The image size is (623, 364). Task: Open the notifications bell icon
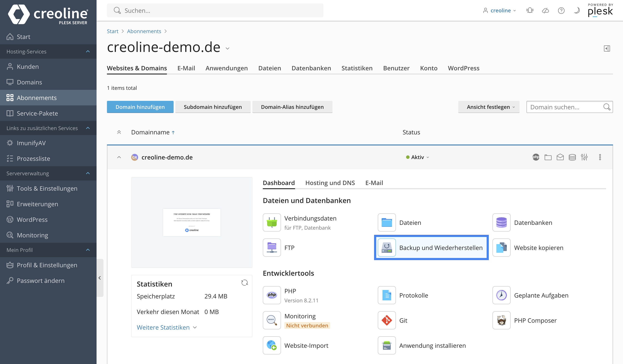click(529, 10)
